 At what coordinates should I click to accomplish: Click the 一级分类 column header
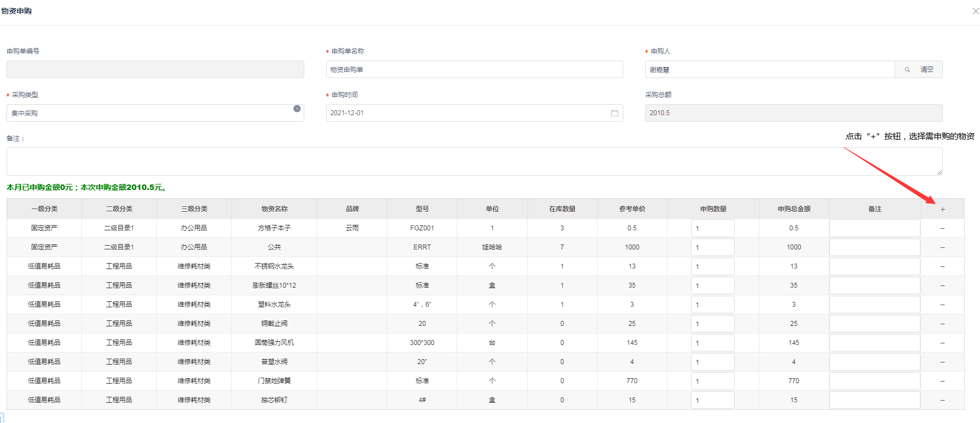[x=44, y=209]
